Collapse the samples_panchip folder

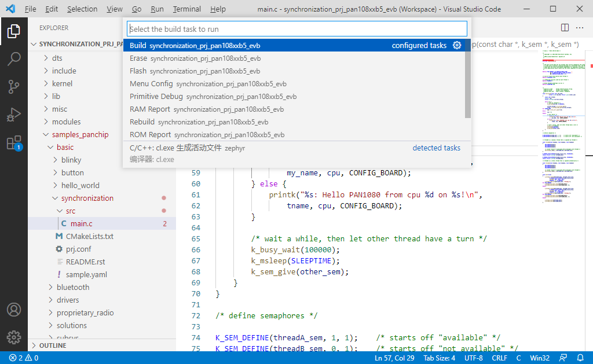(x=46, y=134)
